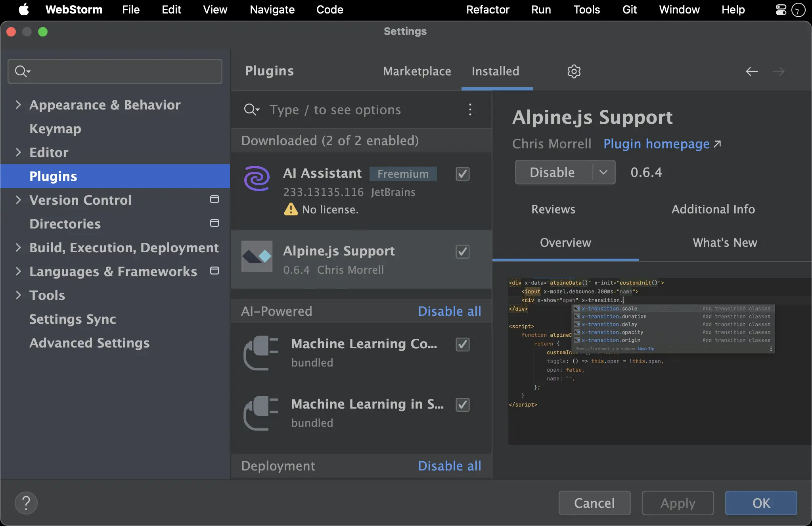
Task: Select the Overview tab
Action: point(565,242)
